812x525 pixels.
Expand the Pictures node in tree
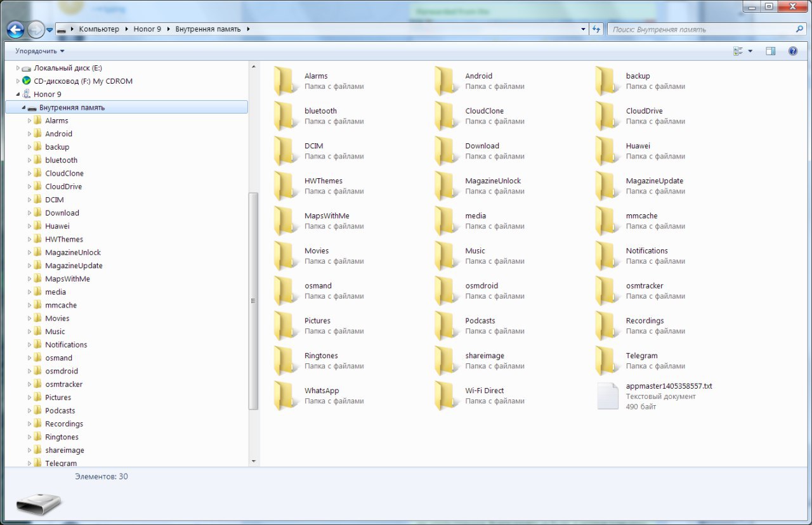[29, 398]
